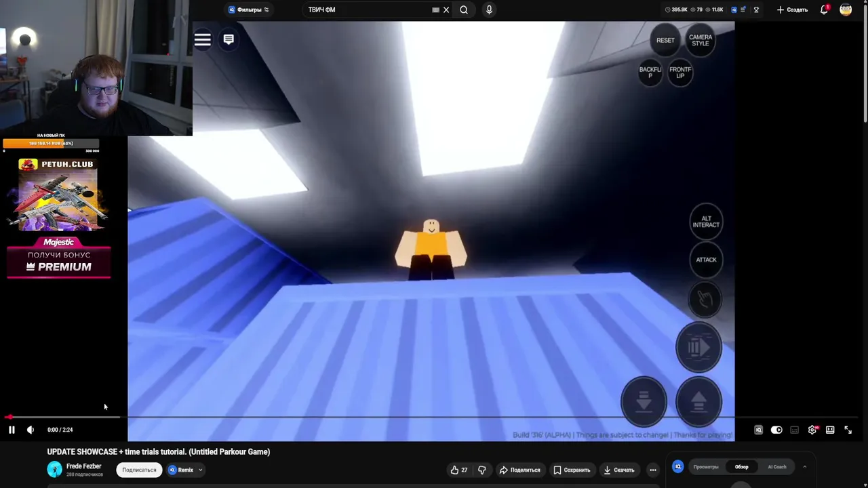The image size is (868, 488).
Task: Tap the RESET game button
Action: 665,40
